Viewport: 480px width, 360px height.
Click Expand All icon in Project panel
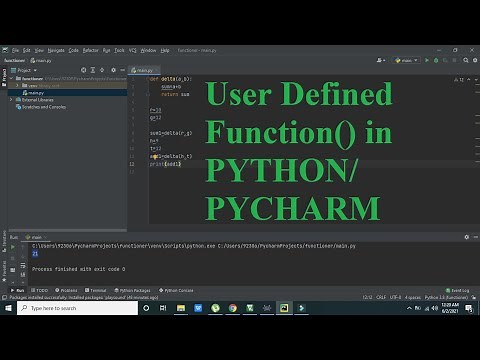click(x=93, y=70)
